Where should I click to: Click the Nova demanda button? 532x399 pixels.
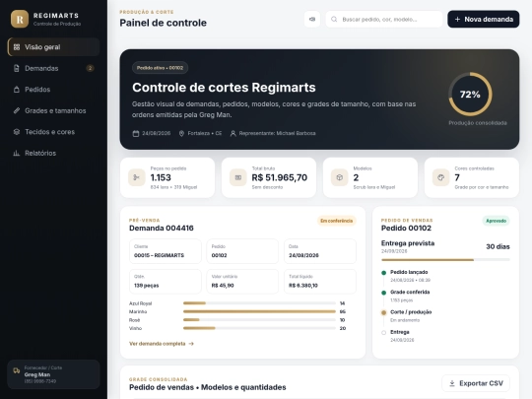pos(483,20)
